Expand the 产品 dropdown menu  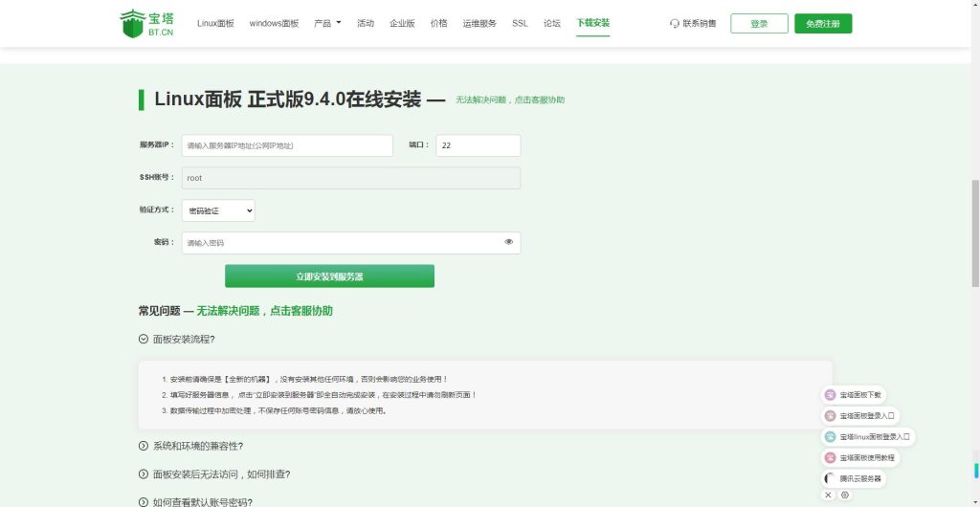(x=327, y=24)
